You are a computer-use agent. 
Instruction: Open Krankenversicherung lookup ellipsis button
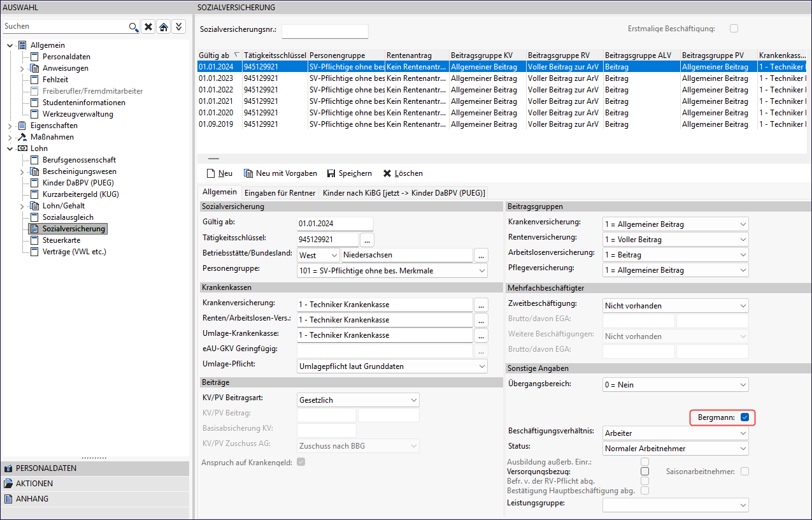tap(481, 305)
